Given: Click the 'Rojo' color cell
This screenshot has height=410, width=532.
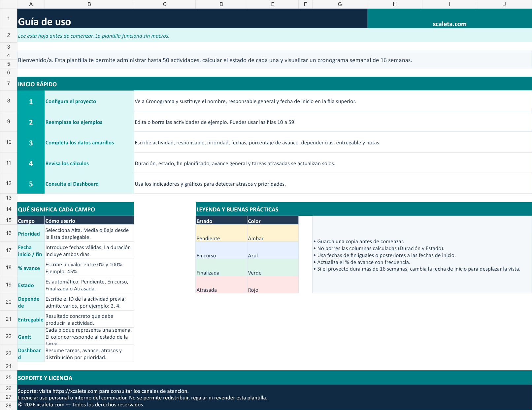Looking at the screenshot, I should pos(273,285).
